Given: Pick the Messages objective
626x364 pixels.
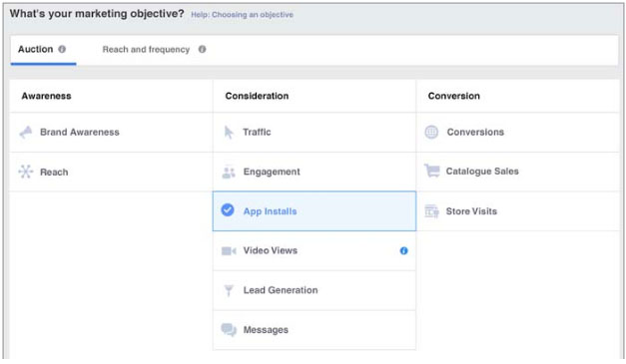Looking at the screenshot, I should pyautogui.click(x=314, y=330).
